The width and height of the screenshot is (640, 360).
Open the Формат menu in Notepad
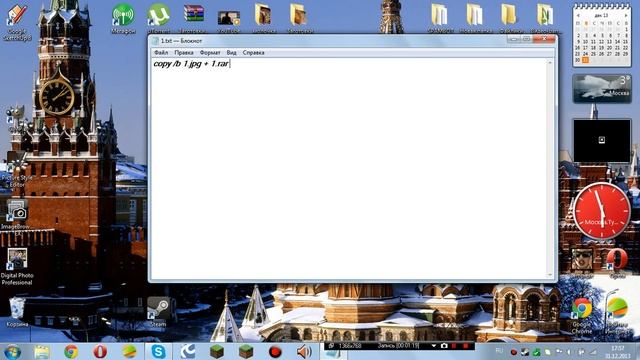click(210, 53)
